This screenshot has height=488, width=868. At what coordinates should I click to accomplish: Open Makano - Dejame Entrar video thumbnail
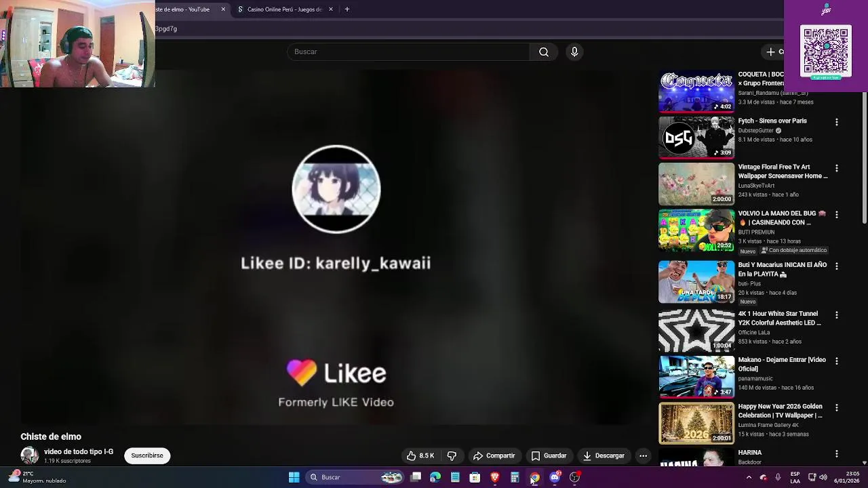click(x=696, y=377)
